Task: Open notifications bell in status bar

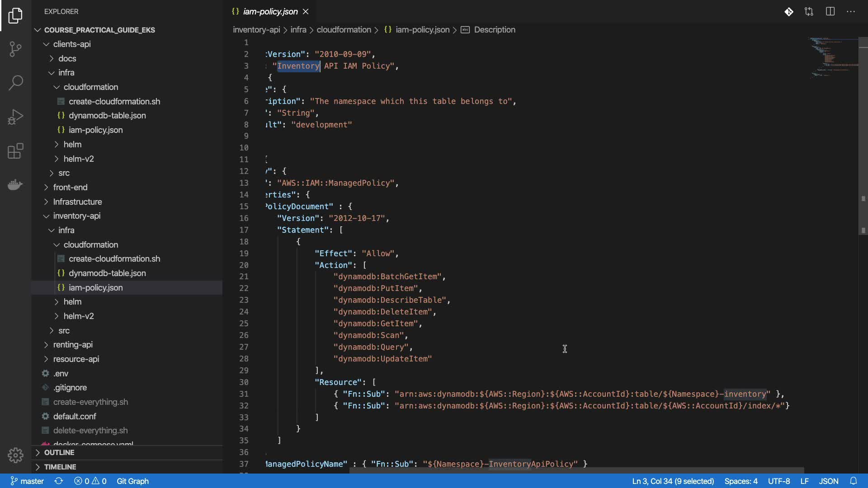Action: point(853,481)
